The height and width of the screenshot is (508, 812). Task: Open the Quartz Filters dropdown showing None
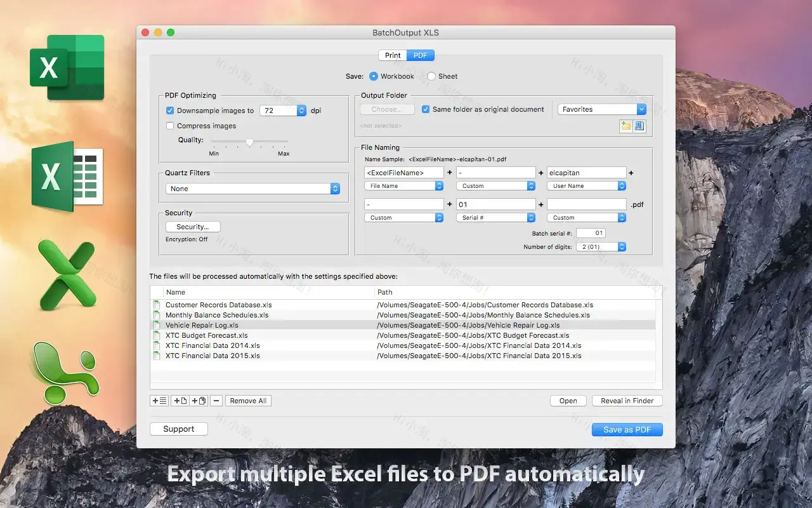(x=253, y=189)
